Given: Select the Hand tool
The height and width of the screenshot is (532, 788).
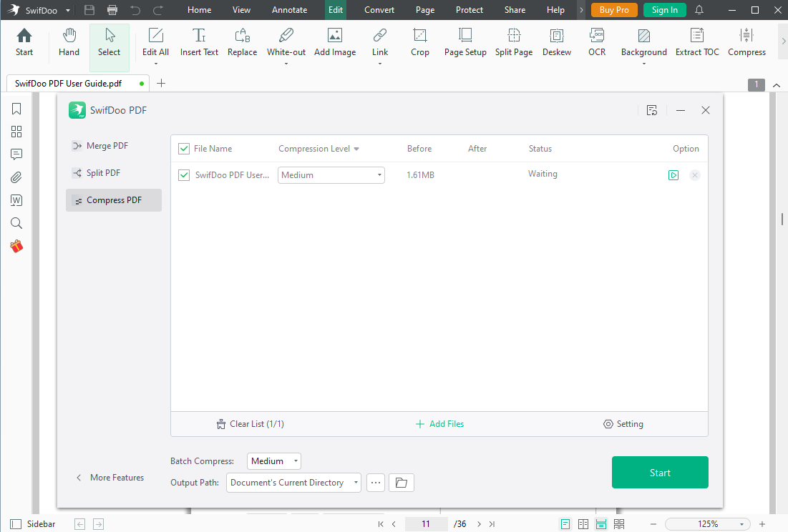Looking at the screenshot, I should click(x=69, y=42).
